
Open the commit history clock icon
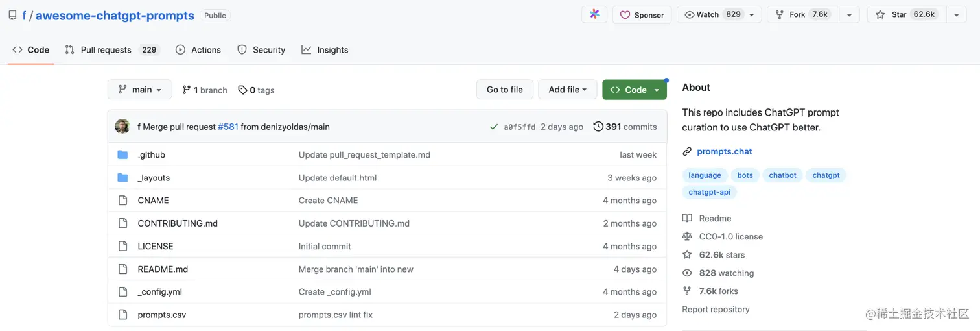[x=598, y=127]
